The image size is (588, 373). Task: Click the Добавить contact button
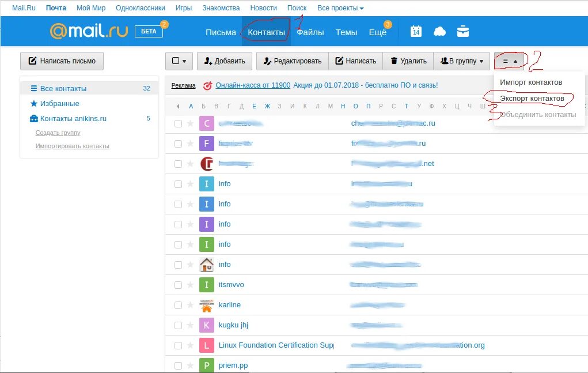click(x=224, y=61)
